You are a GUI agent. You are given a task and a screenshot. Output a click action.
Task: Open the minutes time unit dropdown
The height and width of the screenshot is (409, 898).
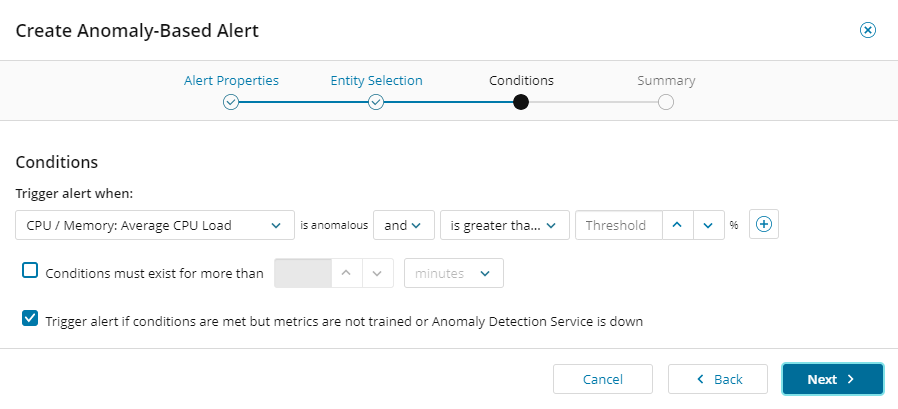click(x=453, y=273)
